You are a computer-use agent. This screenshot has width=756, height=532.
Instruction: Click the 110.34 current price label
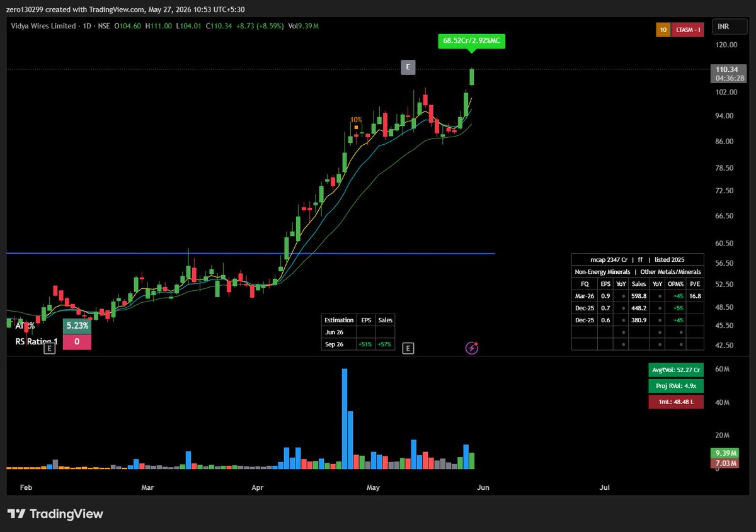click(x=727, y=69)
